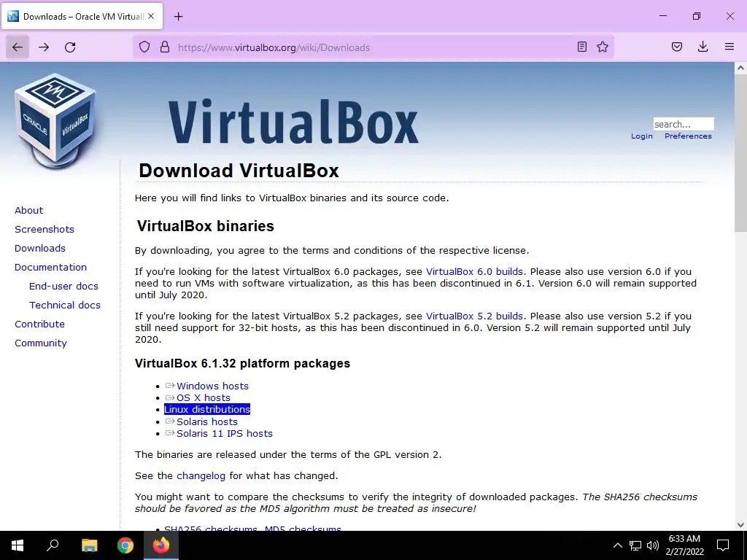Click the VirtualBox site search box

pyautogui.click(x=683, y=124)
